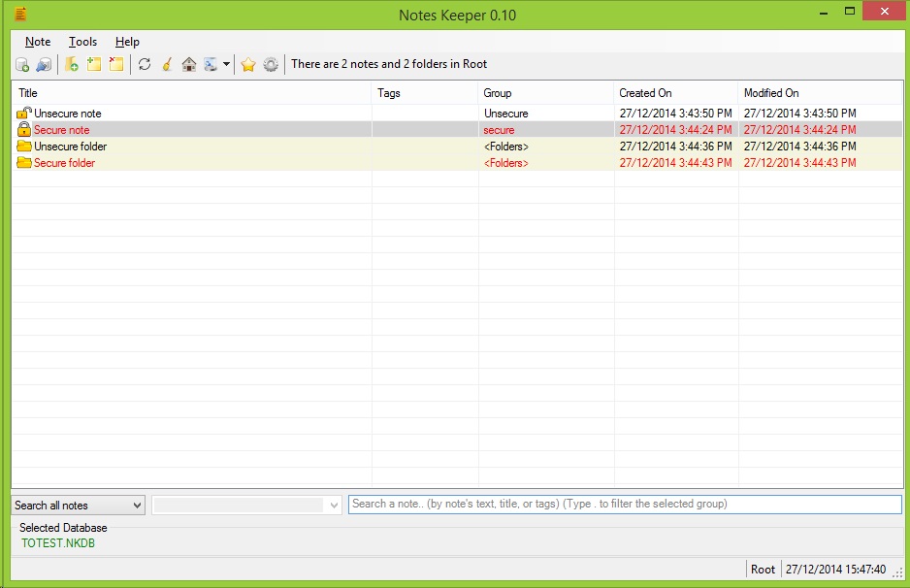
Task: Click the add folder icon
Action: pyautogui.click(x=72, y=65)
